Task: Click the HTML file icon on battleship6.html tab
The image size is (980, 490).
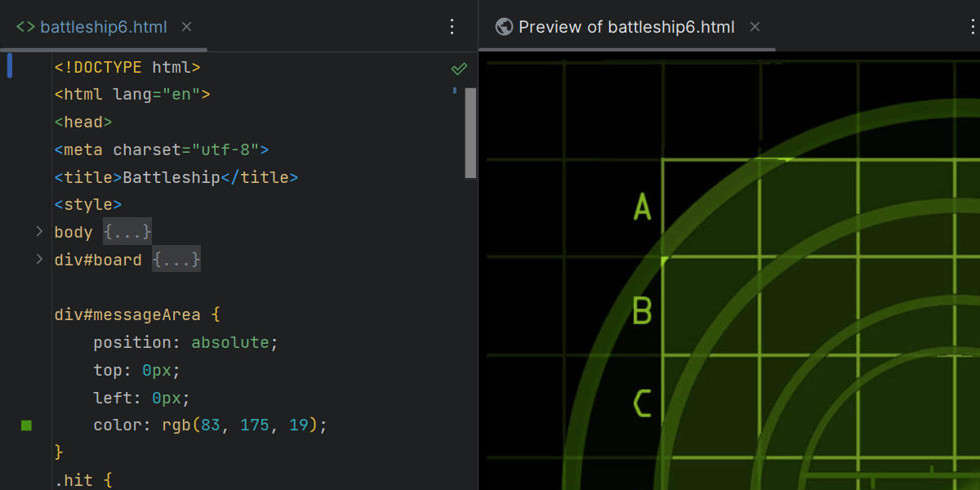Action: pyautogui.click(x=25, y=27)
